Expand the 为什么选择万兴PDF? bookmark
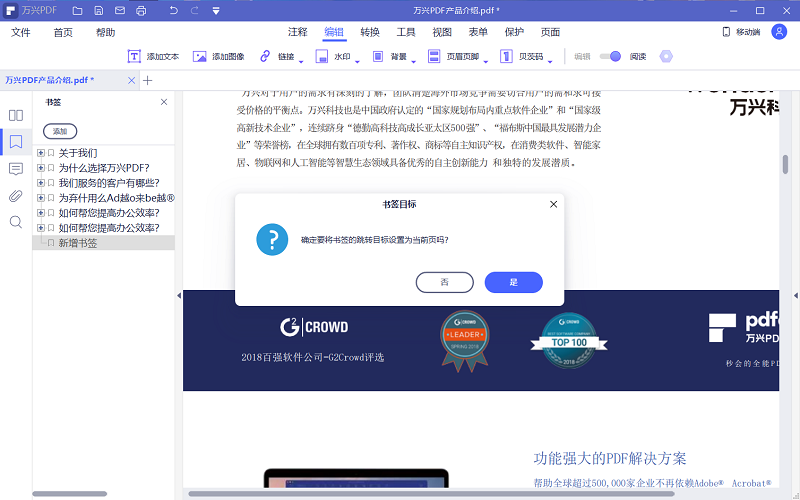 point(41,168)
